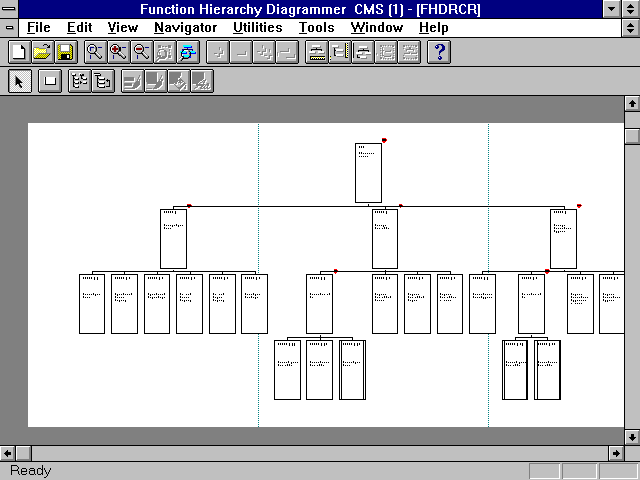Open the File menu
This screenshot has width=640, height=480.
(x=38, y=27)
